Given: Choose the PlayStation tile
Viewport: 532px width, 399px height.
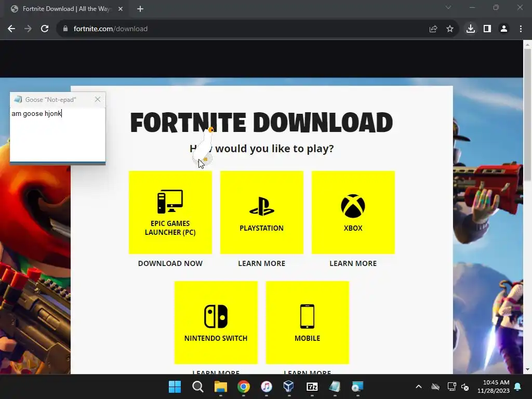Looking at the screenshot, I should click(x=262, y=212).
